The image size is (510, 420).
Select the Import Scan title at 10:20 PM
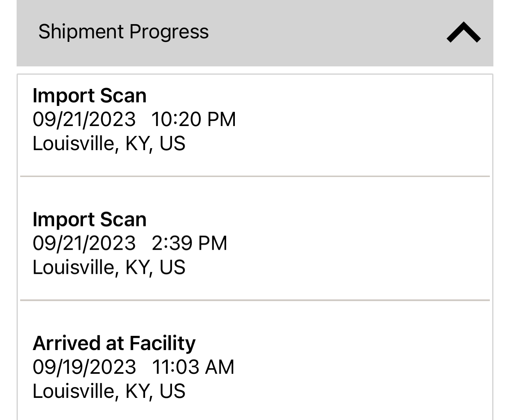(x=89, y=96)
